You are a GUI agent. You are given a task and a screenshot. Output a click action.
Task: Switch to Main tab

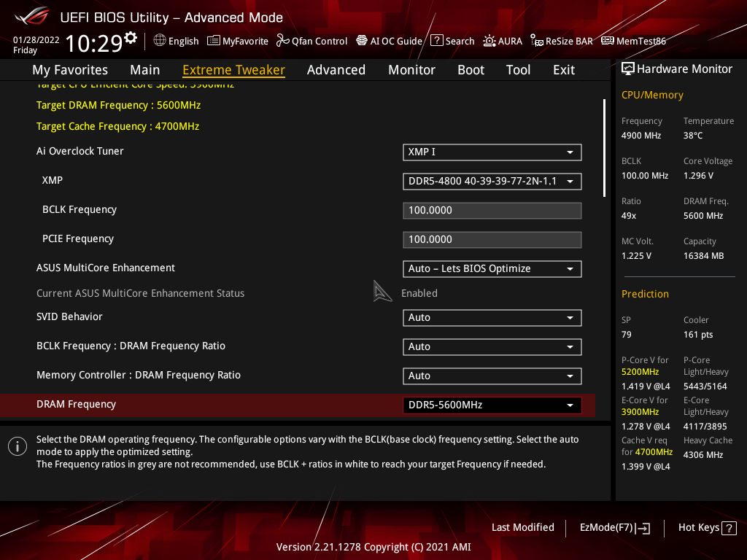pyautogui.click(x=145, y=70)
